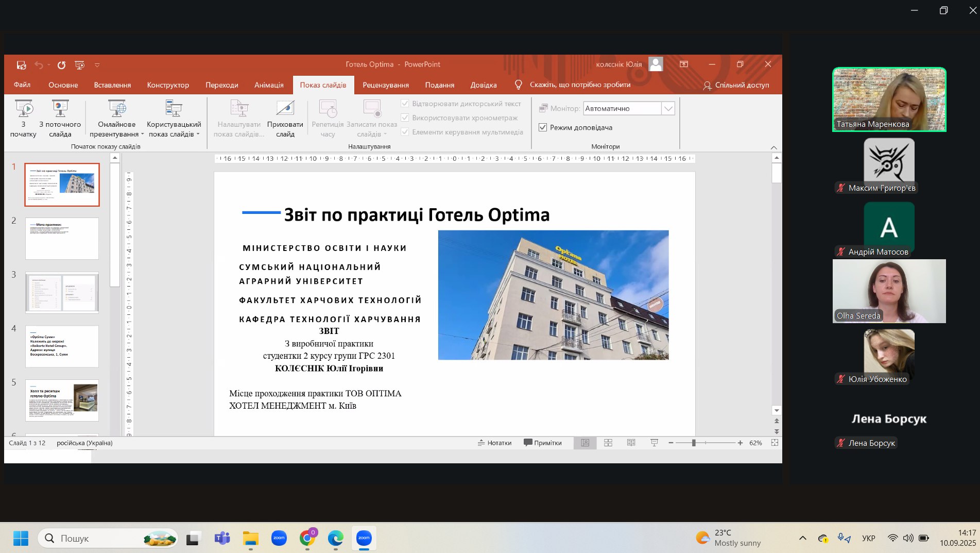This screenshot has height=553, width=980.
Task: Click the Redo/Repeat circular arrow icon
Action: [x=61, y=65]
